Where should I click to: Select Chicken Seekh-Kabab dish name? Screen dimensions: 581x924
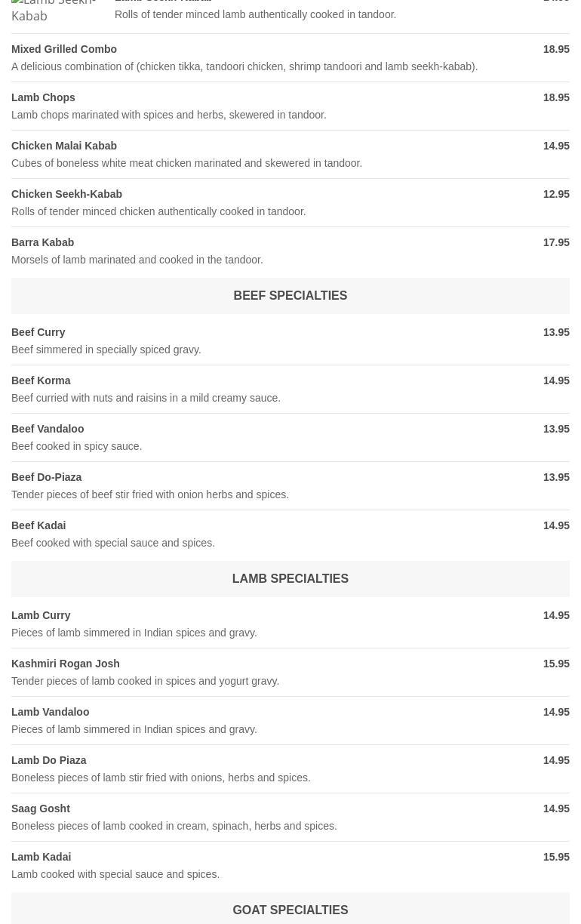click(x=66, y=194)
